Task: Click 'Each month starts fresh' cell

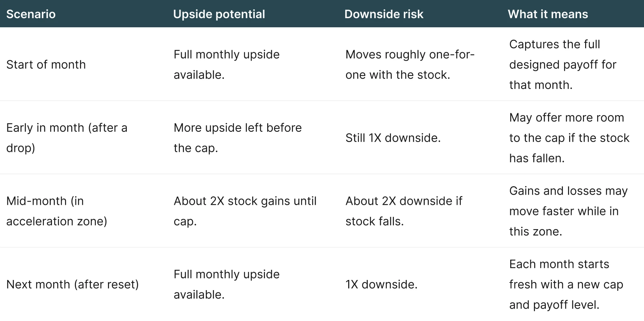Action: pyautogui.click(x=566, y=284)
